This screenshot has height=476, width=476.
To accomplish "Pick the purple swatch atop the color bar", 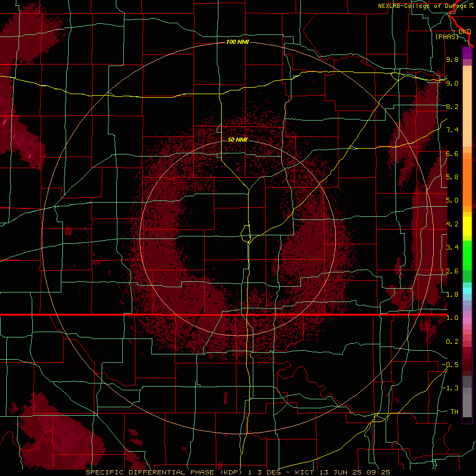I will tap(467, 53).
